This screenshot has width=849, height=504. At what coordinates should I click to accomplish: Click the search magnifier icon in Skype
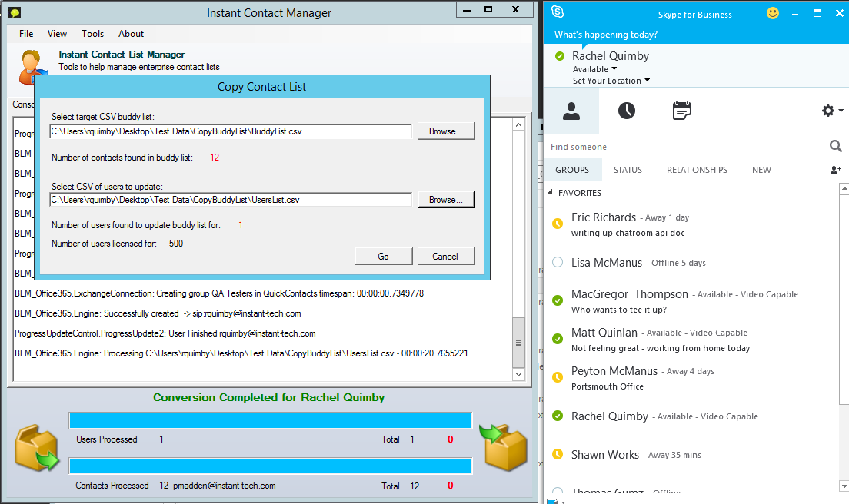[835, 146]
